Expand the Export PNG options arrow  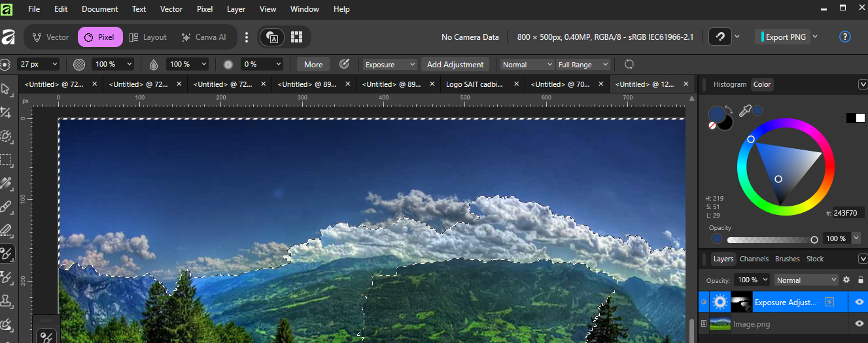815,37
